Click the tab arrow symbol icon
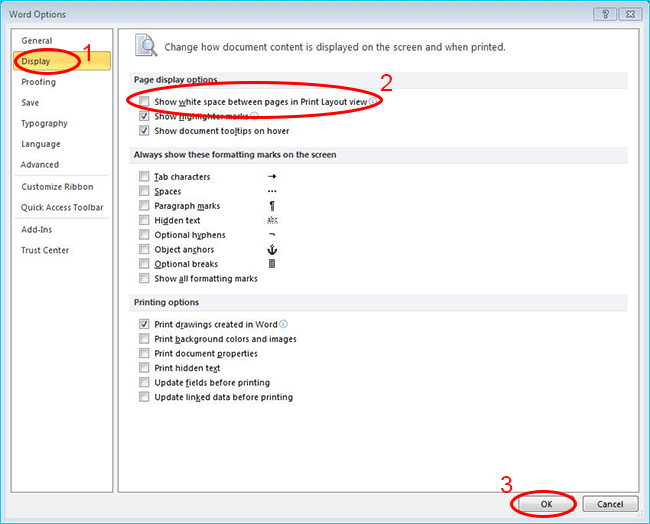Viewport: 650px width, 524px height. pyautogui.click(x=272, y=177)
